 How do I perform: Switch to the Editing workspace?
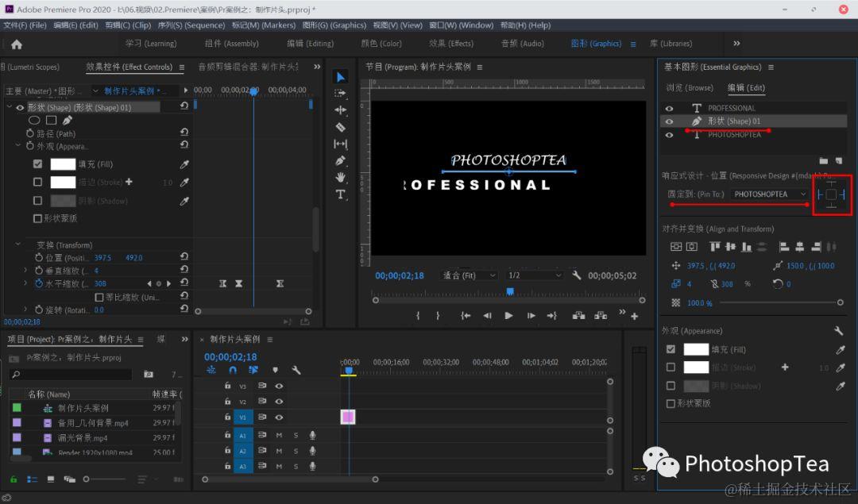click(x=311, y=43)
